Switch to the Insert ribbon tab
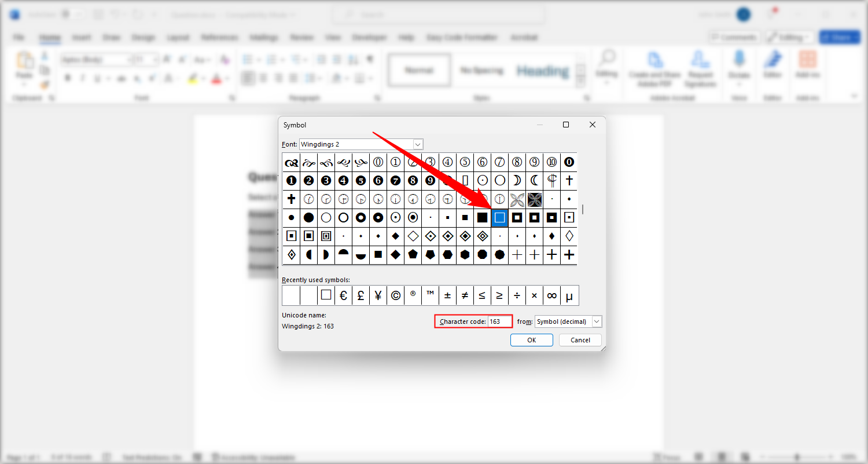The image size is (868, 464). click(x=82, y=37)
